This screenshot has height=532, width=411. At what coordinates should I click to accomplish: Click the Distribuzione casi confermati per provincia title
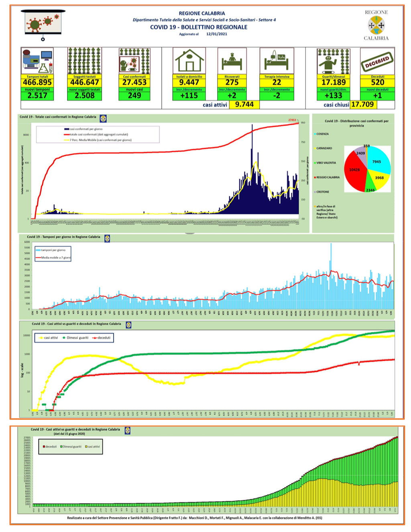pyautogui.click(x=356, y=123)
